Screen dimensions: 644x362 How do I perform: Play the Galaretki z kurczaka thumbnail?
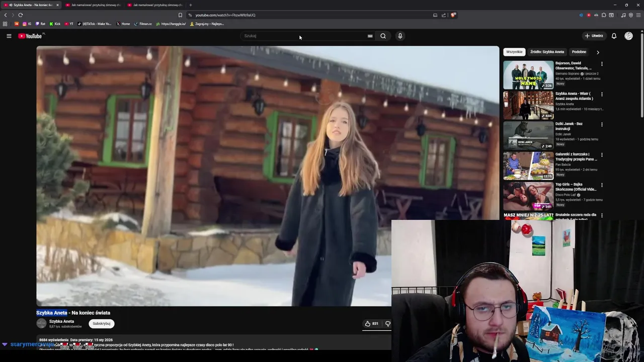click(x=528, y=166)
